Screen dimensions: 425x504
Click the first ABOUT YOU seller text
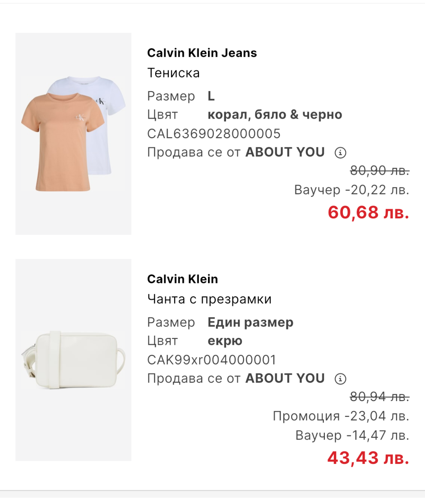click(285, 153)
